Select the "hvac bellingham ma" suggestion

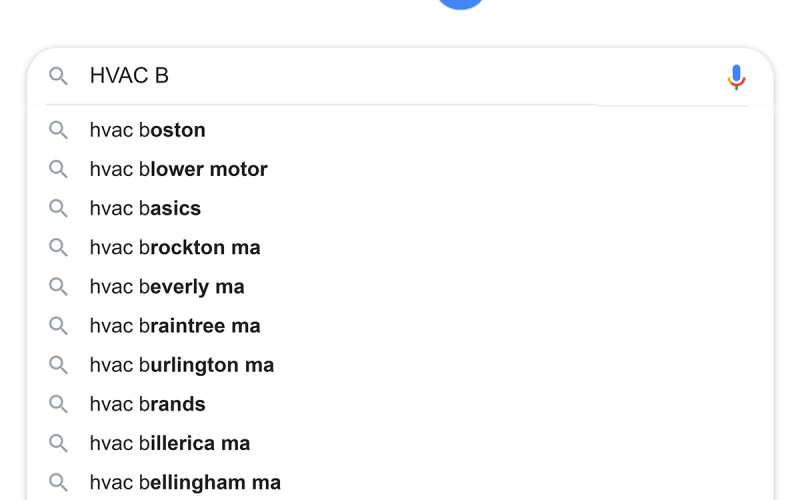(185, 482)
